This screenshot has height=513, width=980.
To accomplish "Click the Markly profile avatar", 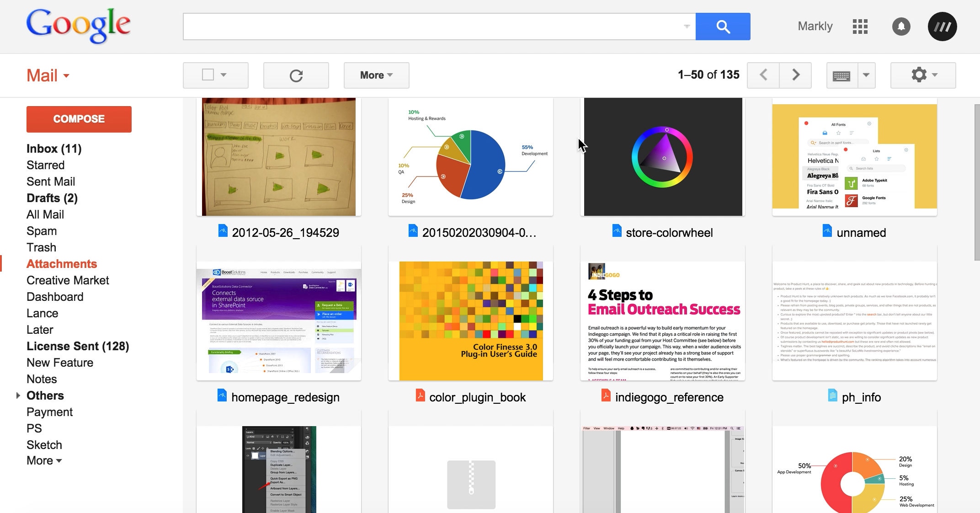I will (x=942, y=27).
